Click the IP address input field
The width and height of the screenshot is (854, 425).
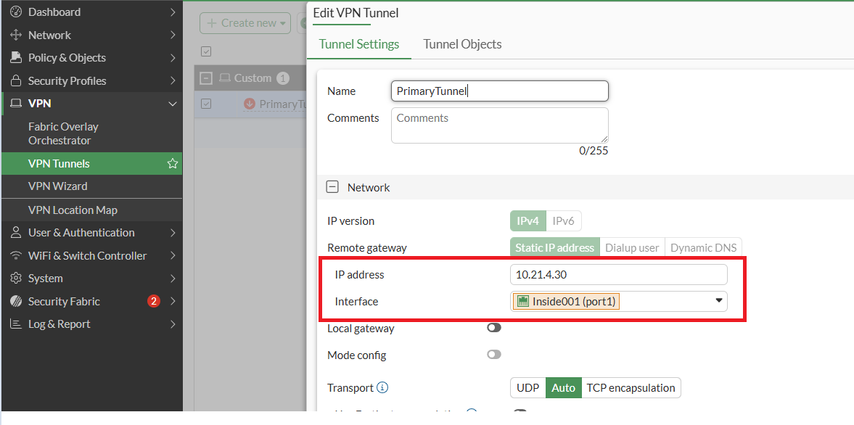click(618, 275)
